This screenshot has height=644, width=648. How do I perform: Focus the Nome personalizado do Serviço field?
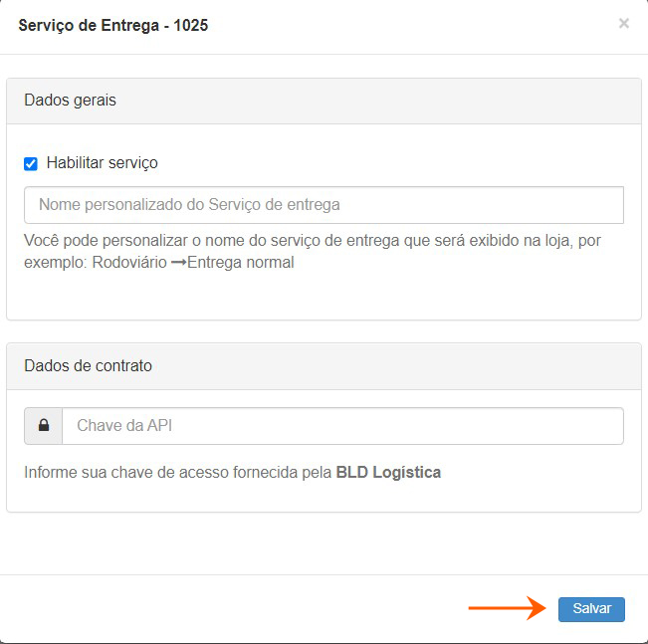[324, 205]
